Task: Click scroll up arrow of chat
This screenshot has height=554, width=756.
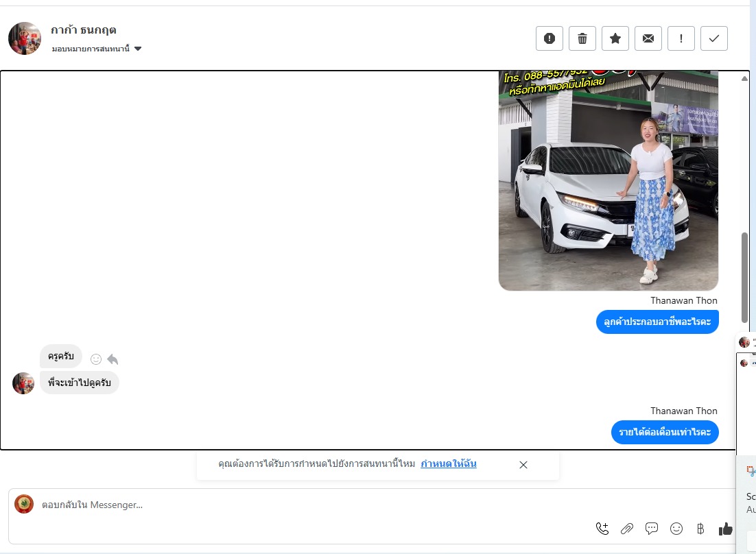Action: click(x=744, y=78)
